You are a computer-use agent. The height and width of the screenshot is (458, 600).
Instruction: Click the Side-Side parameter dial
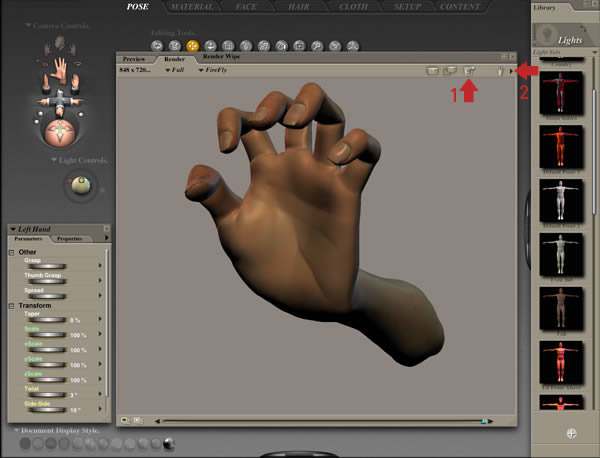(47, 409)
